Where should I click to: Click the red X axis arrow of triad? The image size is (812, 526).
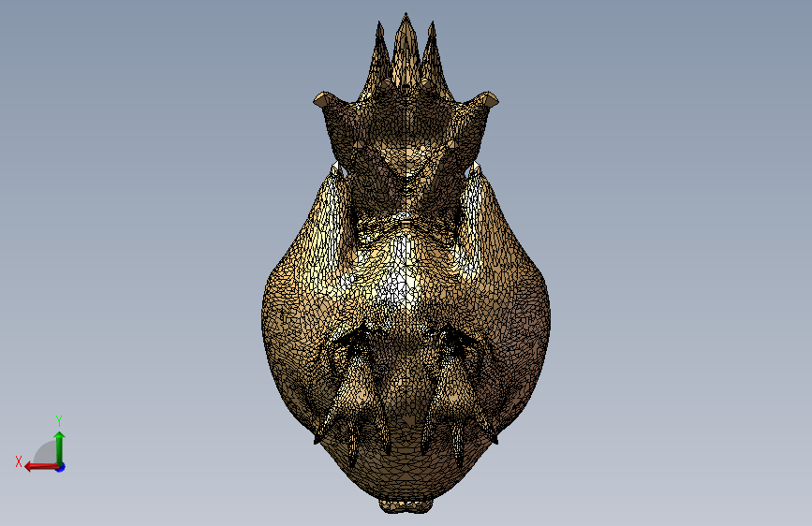(x=41, y=467)
